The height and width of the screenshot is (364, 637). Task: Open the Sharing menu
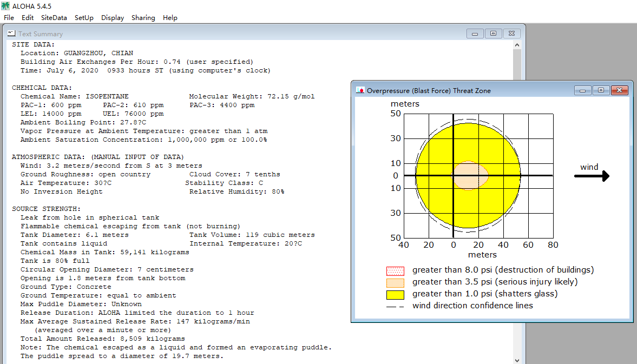click(x=143, y=18)
